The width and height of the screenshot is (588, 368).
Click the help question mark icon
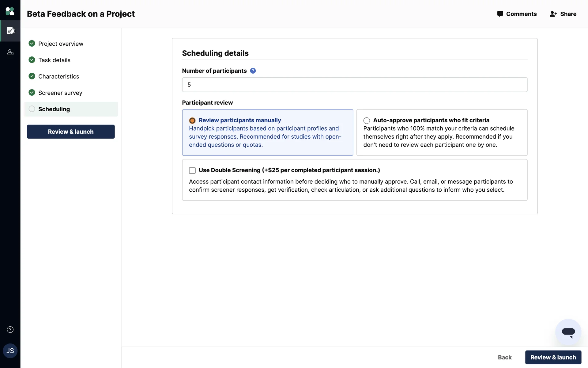10,330
